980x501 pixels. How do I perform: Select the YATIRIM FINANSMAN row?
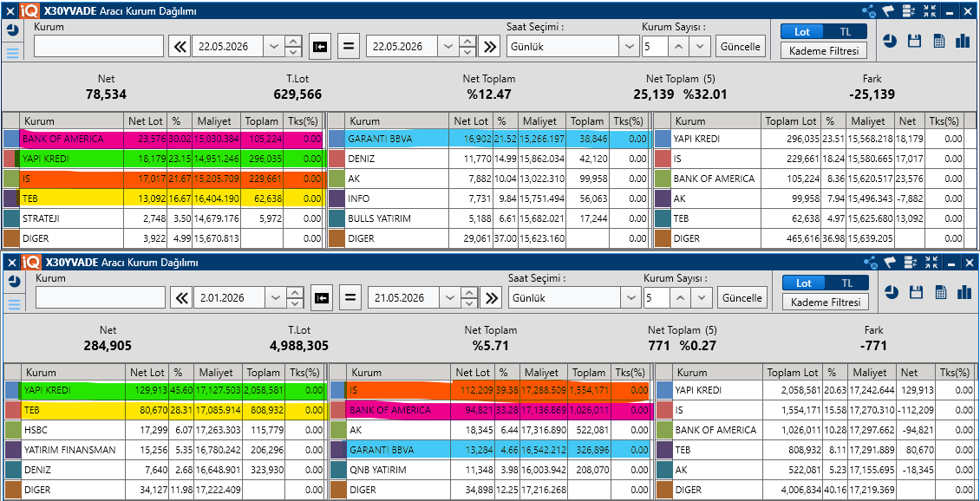point(165,450)
